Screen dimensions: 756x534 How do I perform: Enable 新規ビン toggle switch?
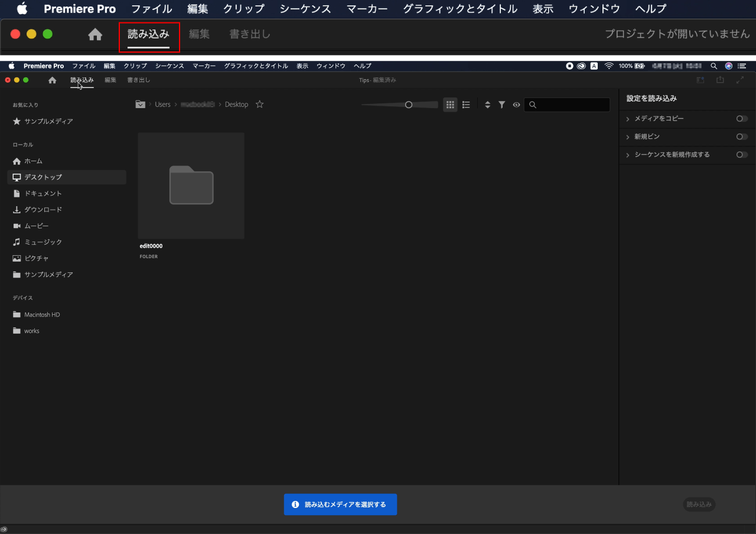pos(742,136)
